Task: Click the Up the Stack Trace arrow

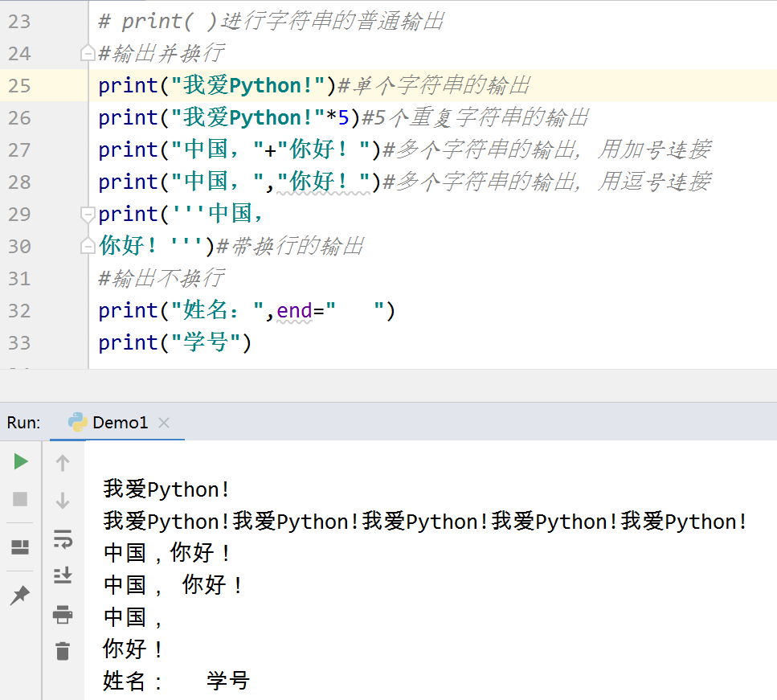Action: [63, 461]
